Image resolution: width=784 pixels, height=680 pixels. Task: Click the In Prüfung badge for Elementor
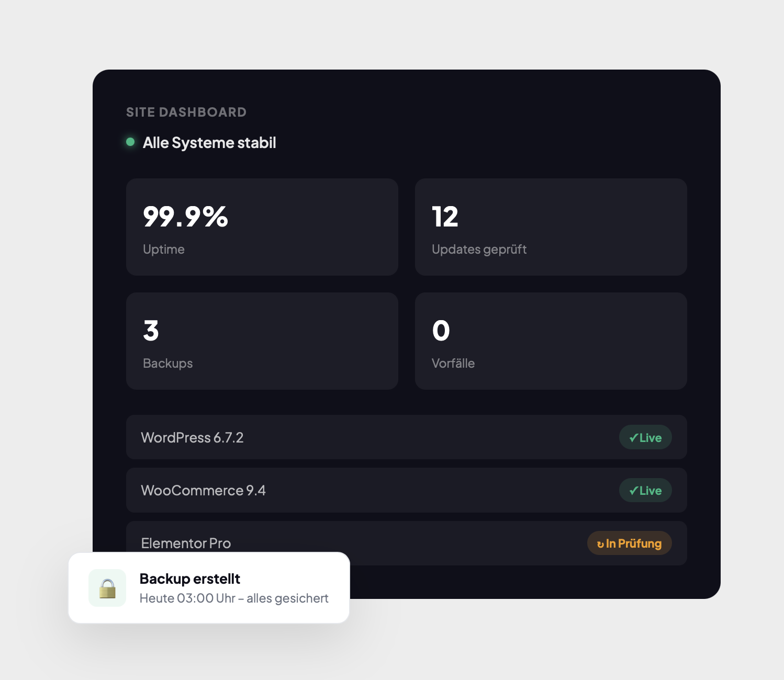tap(629, 543)
